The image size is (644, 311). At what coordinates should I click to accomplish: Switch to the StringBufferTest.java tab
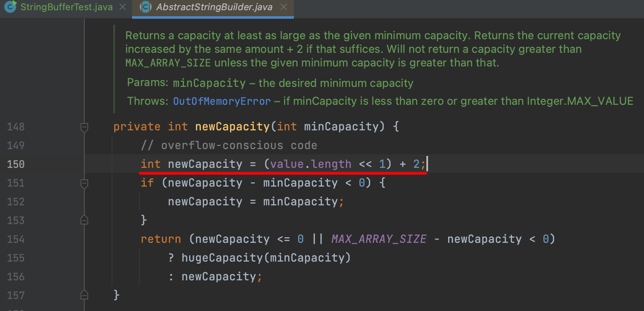66,7
